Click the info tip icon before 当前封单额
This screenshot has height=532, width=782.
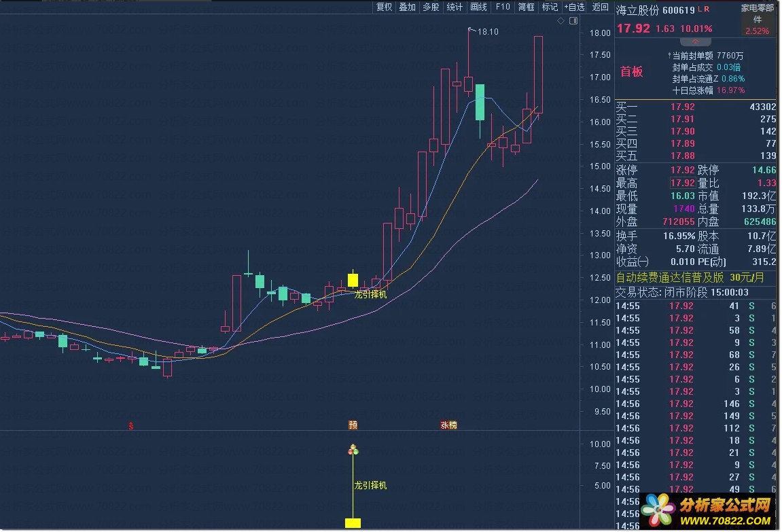point(669,56)
